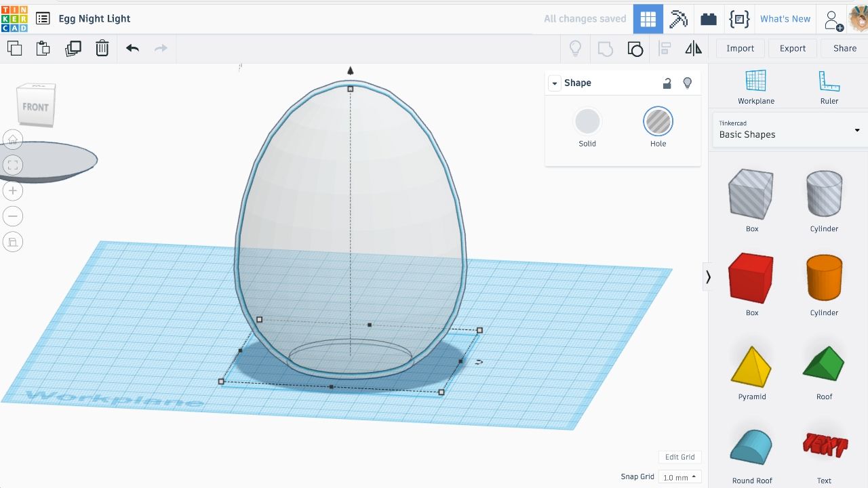Image resolution: width=868 pixels, height=488 pixels.
Task: Click the FRONT face of view cube
Action: tap(35, 107)
